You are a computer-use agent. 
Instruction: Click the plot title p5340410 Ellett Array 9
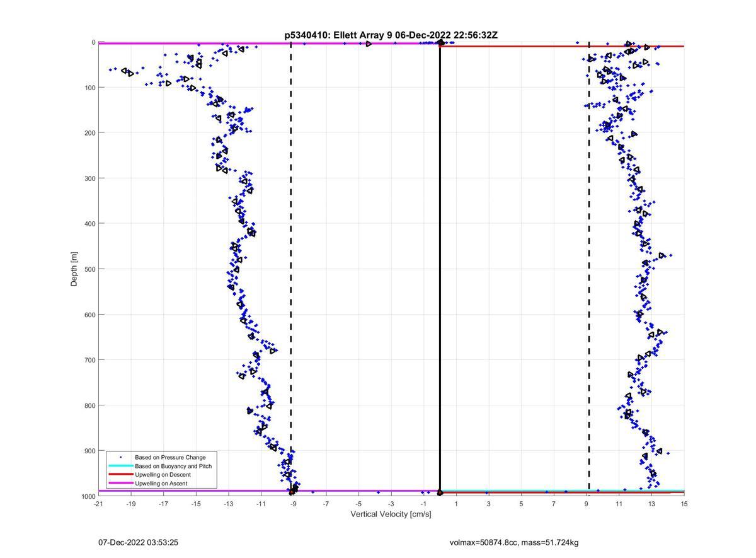pyautogui.click(x=391, y=35)
